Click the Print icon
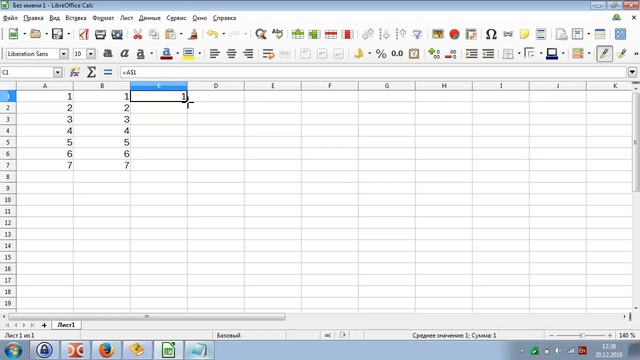640x360 pixels. [x=100, y=34]
